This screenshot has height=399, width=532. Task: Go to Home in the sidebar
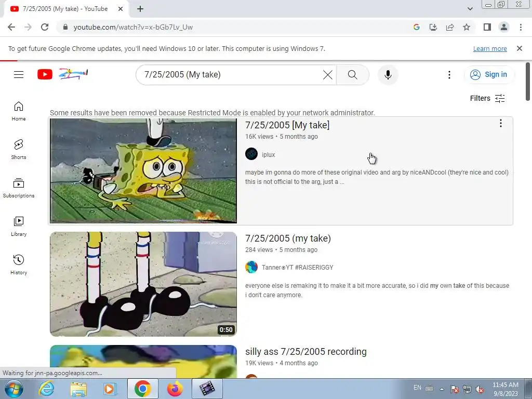point(19,111)
